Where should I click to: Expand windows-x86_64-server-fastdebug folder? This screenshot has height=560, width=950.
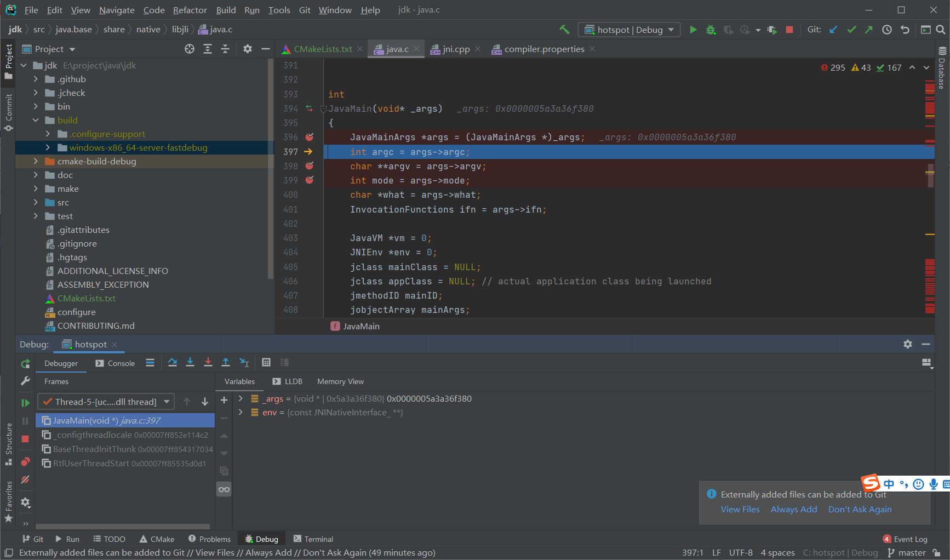tap(48, 147)
